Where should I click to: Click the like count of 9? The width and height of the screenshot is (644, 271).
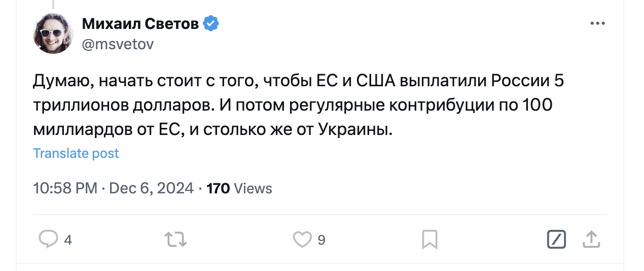[x=321, y=240]
